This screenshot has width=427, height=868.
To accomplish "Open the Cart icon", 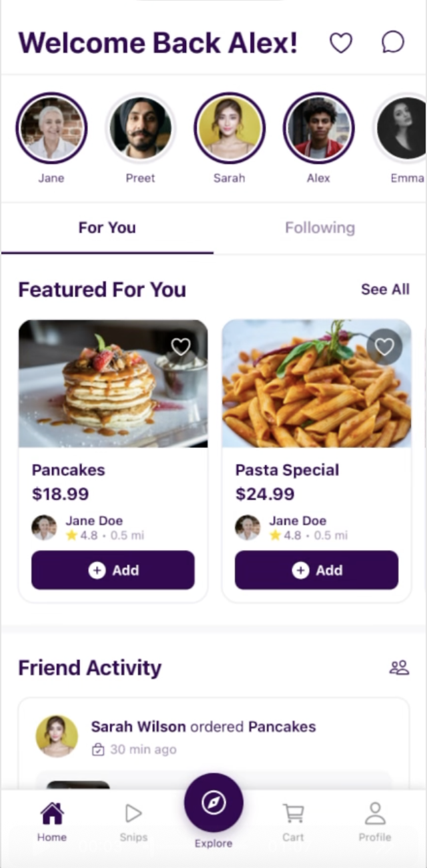I will point(293,813).
